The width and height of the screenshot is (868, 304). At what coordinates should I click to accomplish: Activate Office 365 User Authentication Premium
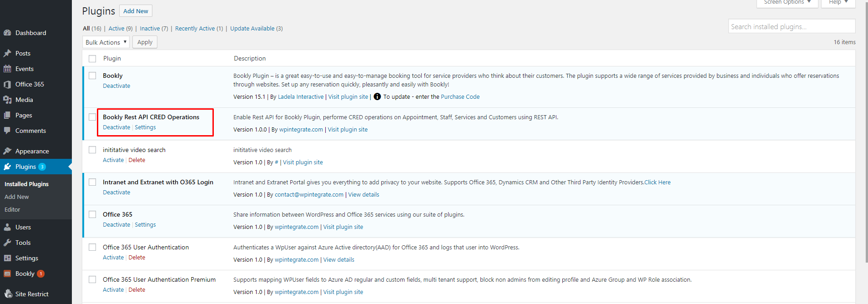113,289
